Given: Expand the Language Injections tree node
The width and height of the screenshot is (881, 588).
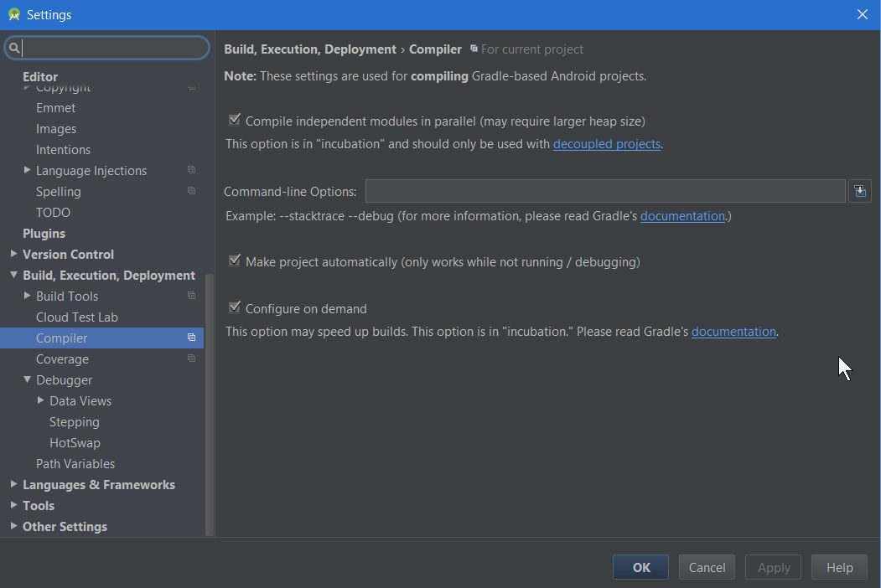Looking at the screenshot, I should click(x=27, y=169).
